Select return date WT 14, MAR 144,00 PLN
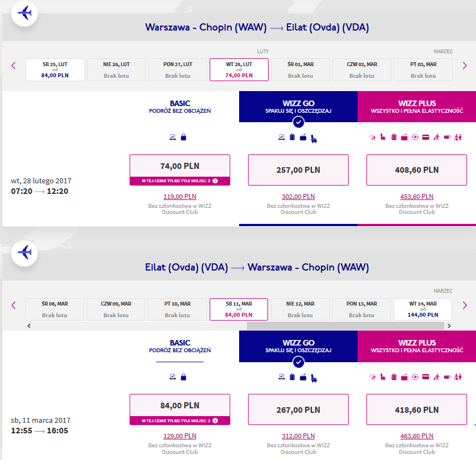The height and width of the screenshot is (460, 476). 423,309
